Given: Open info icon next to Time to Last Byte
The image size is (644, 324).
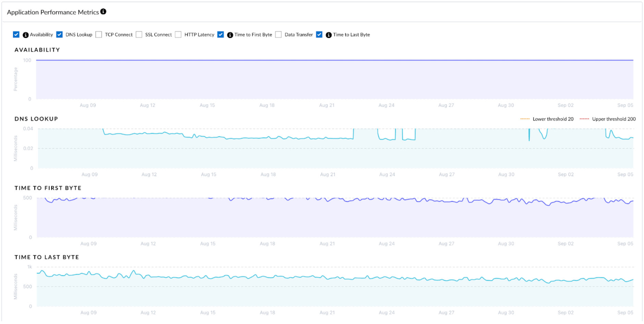Looking at the screenshot, I should (329, 35).
